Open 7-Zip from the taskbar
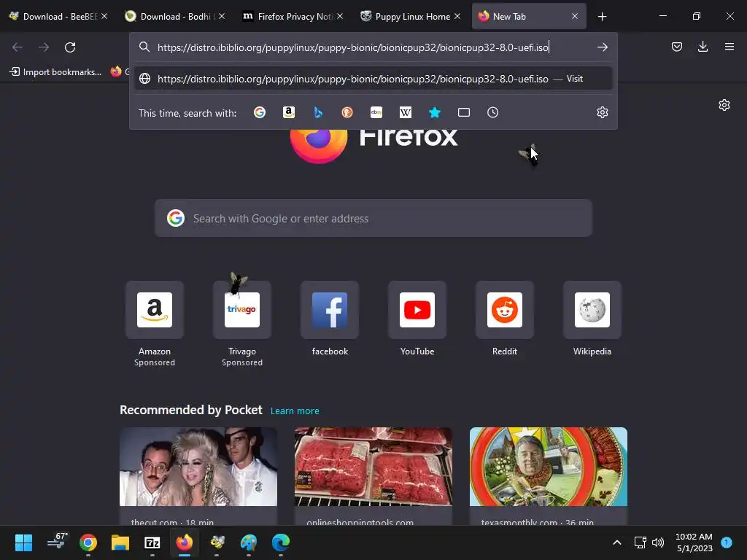This screenshot has height=560, width=747. click(x=152, y=542)
